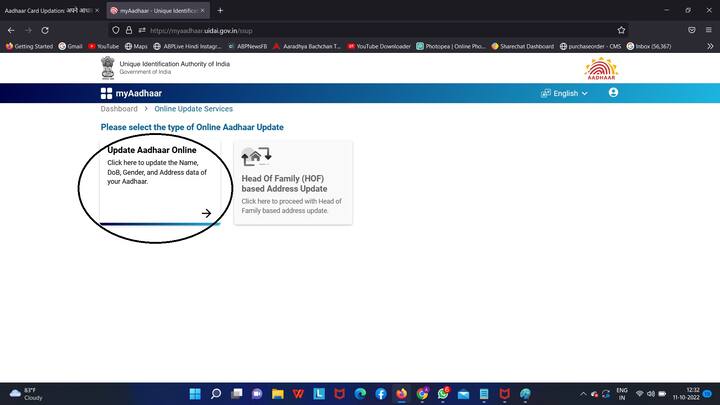Open Microsoft Edge from the taskbar
The width and height of the screenshot is (720, 405).
tap(360, 394)
